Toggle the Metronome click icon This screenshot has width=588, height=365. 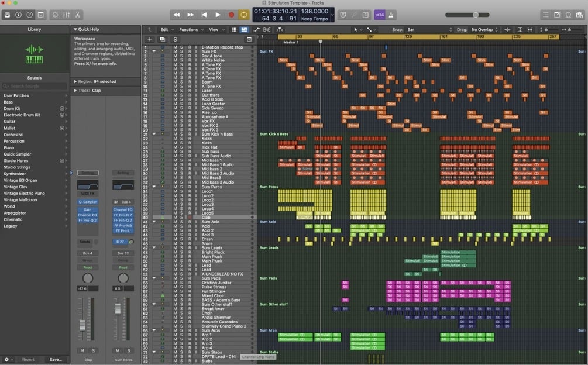point(391,15)
